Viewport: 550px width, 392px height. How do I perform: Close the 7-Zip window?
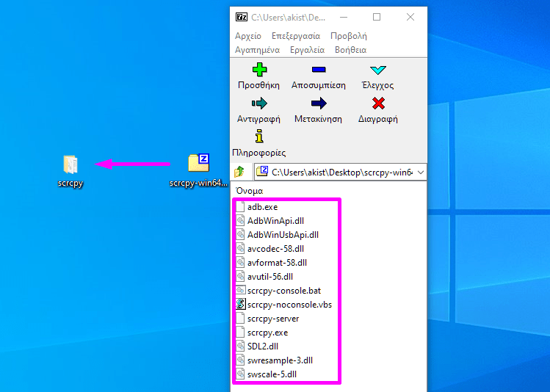(x=410, y=17)
